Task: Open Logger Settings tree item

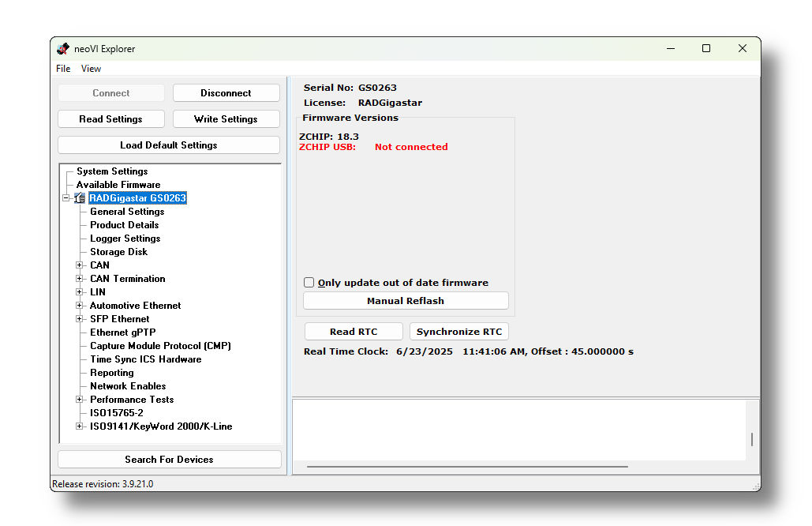Action: point(125,239)
